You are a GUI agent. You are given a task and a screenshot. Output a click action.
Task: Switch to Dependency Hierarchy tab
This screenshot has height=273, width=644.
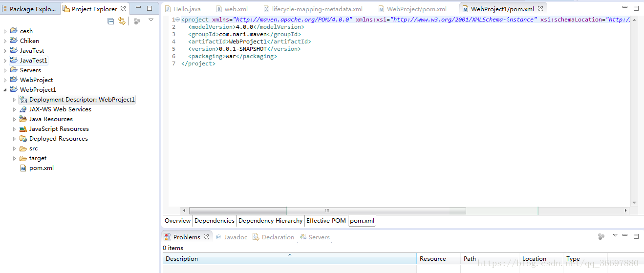270,221
